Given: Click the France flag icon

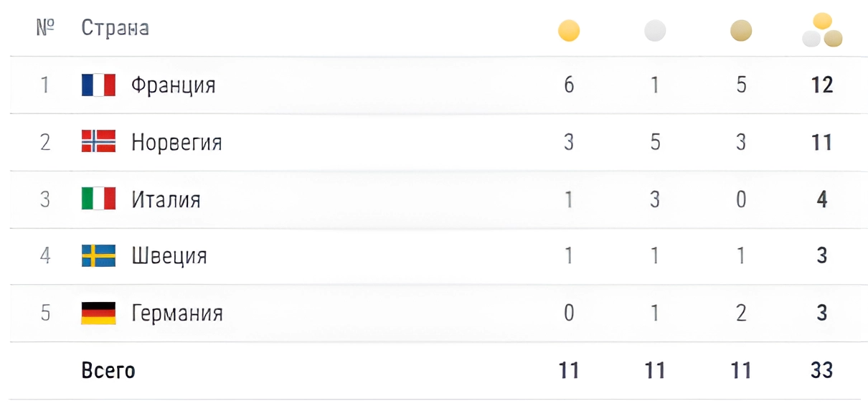Looking at the screenshot, I should tap(98, 85).
